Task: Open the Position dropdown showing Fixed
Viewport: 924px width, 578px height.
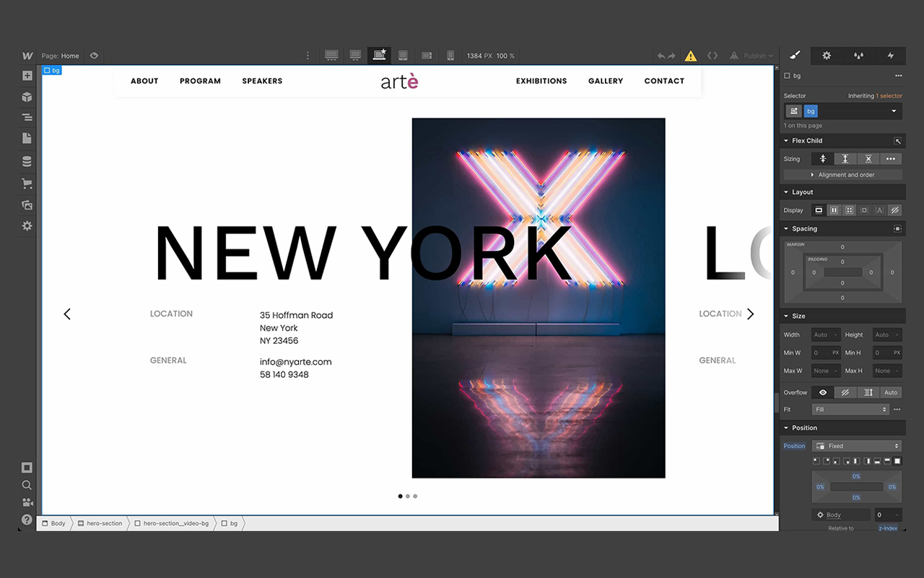Action: point(857,446)
